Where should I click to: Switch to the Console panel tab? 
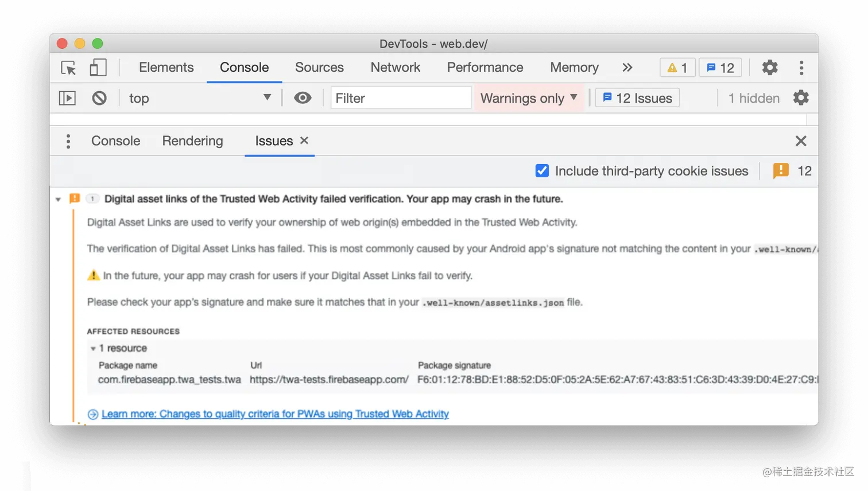coord(244,67)
